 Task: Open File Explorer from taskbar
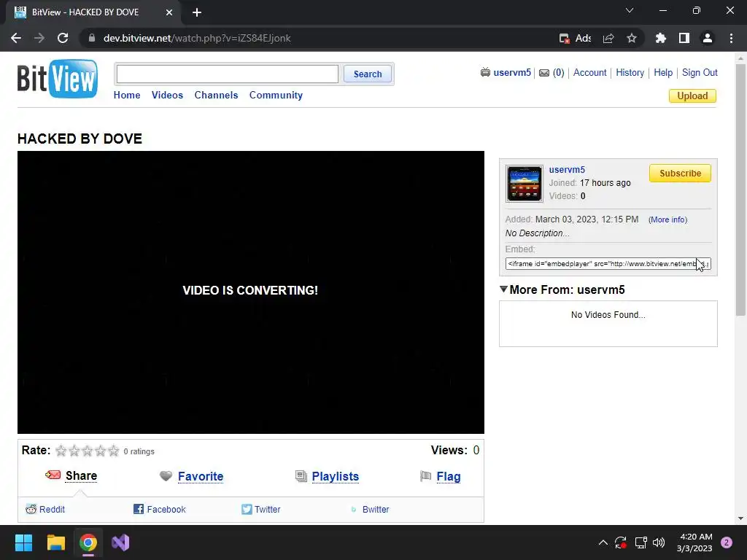tap(55, 542)
